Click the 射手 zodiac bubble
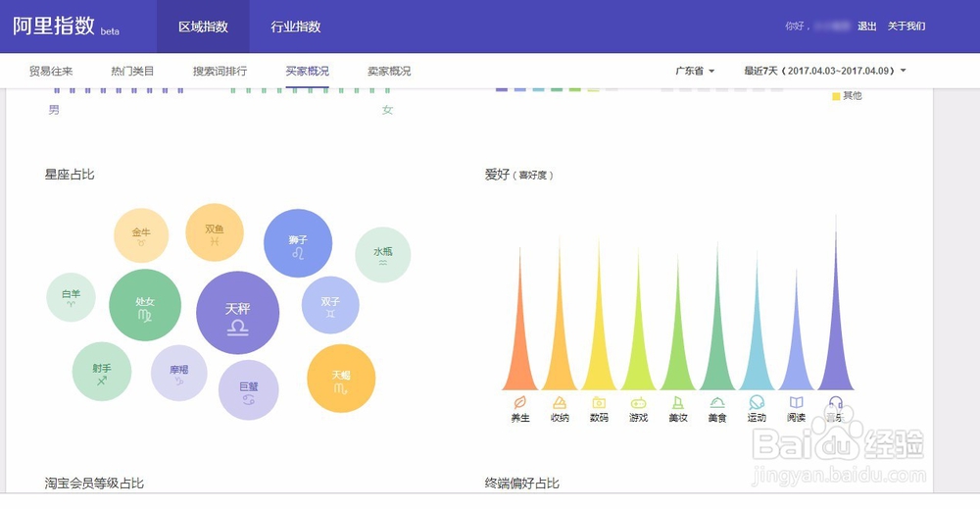Image resolution: width=980 pixels, height=509 pixels. (x=102, y=372)
